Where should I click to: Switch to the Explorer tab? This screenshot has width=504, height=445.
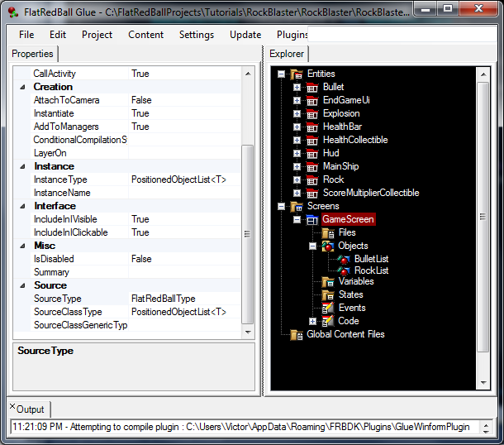(x=287, y=54)
